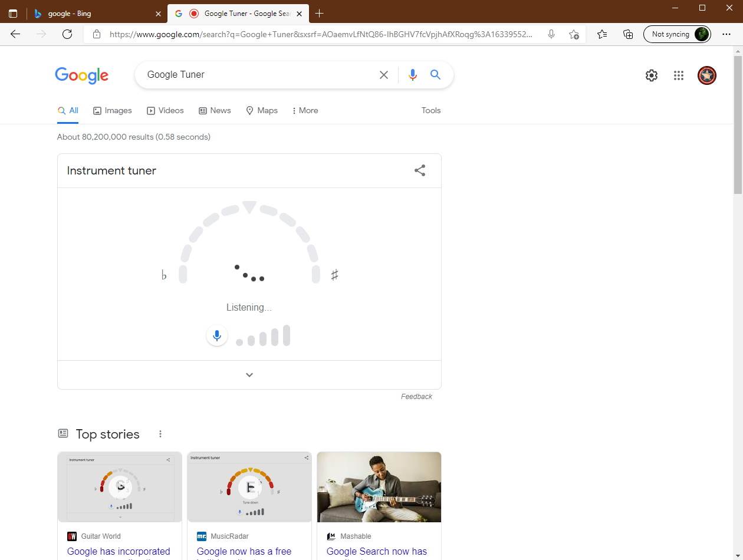Expand the tuner widget using the chevron
743x560 pixels.
click(249, 374)
